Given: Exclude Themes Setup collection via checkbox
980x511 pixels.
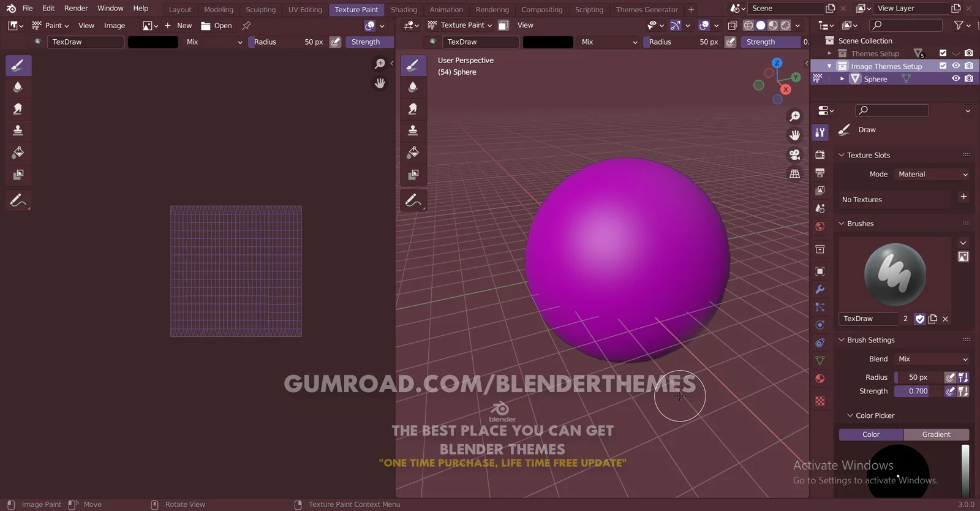Looking at the screenshot, I should tap(943, 53).
